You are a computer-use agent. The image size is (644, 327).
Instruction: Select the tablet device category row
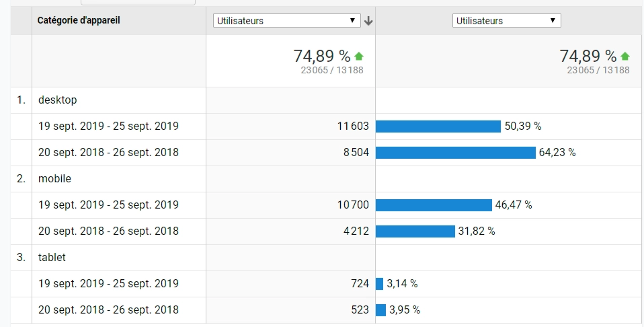tap(52, 257)
